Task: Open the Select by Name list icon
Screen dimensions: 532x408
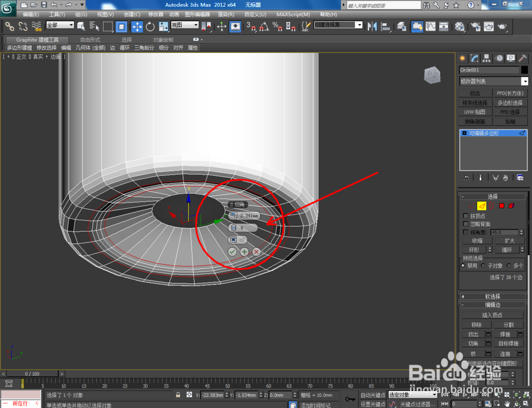Action: [94, 26]
